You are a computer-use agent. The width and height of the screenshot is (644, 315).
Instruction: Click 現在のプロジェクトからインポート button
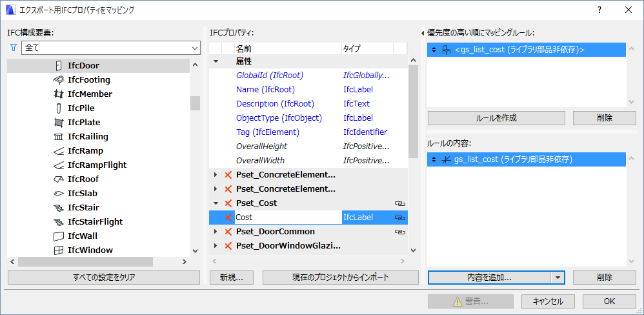click(341, 277)
